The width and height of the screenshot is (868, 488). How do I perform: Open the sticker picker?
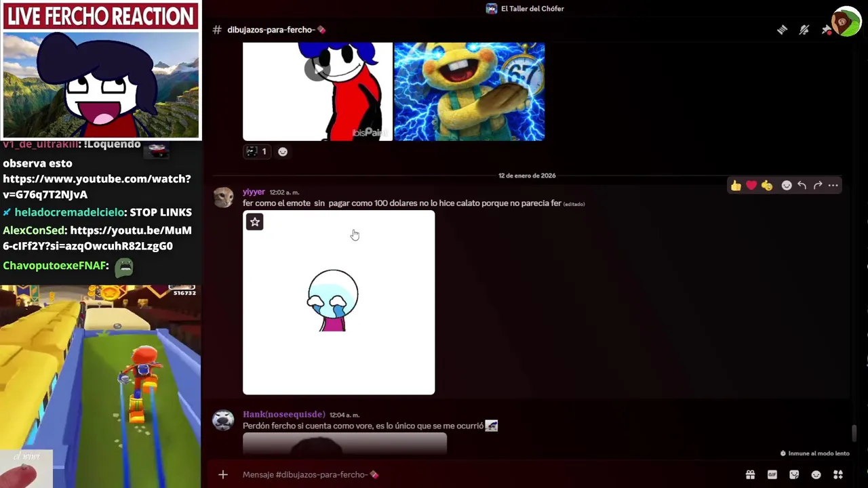tap(794, 474)
